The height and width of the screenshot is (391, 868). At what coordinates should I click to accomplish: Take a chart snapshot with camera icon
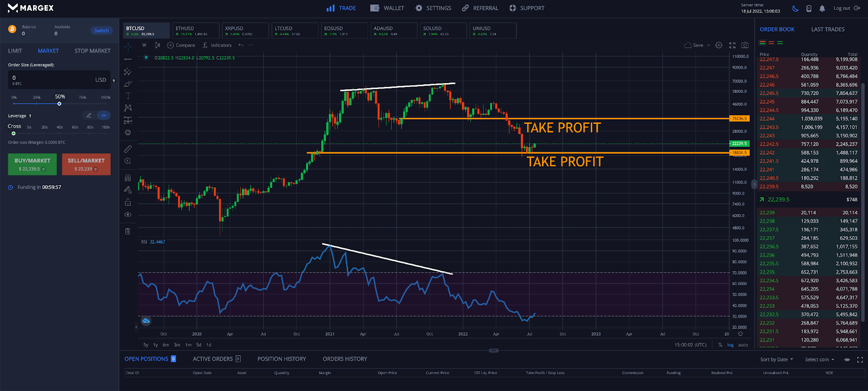745,46
